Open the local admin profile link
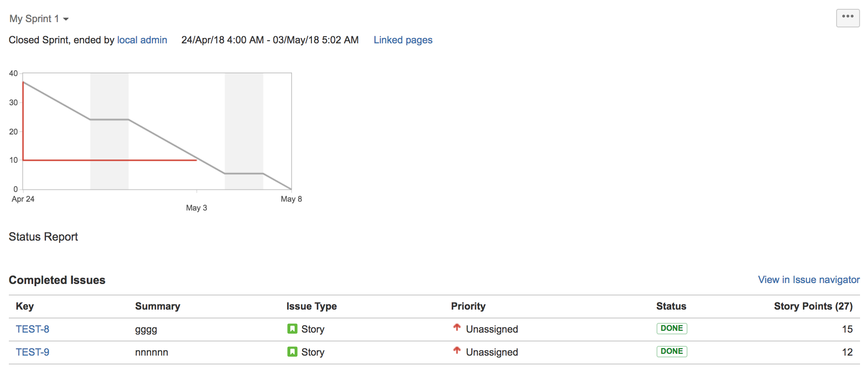Viewport: 868px width, 368px height. pyautogui.click(x=142, y=40)
